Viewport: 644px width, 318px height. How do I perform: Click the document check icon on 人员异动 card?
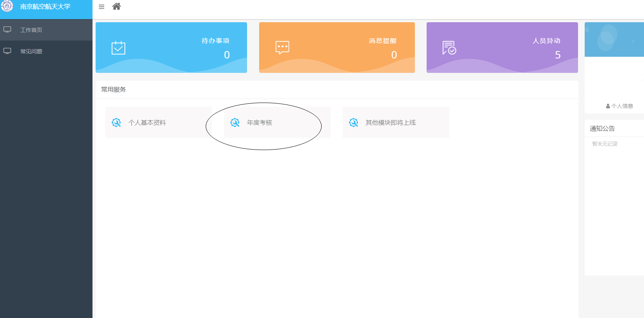[449, 48]
